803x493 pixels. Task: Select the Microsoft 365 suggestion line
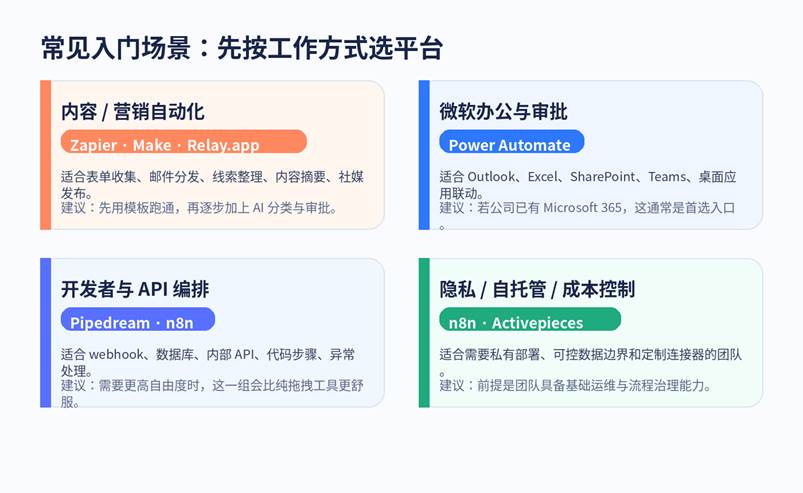pos(588,208)
